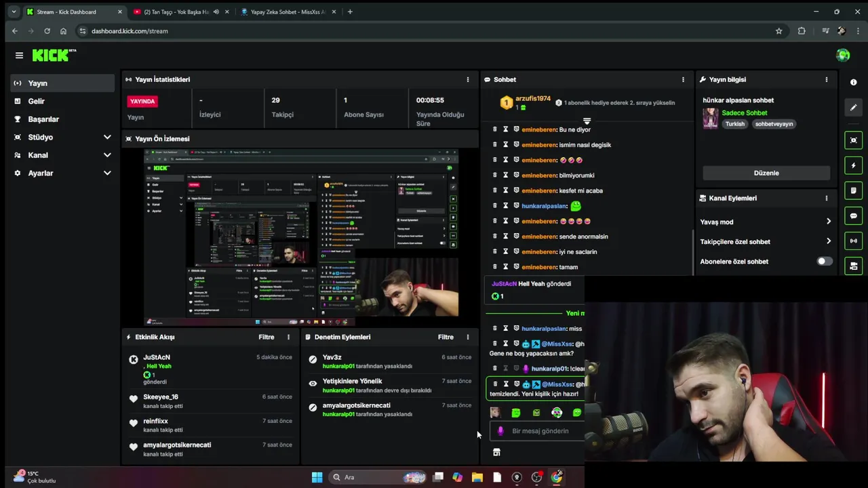Enable Abonelere özel sohbet switch

click(x=824, y=261)
